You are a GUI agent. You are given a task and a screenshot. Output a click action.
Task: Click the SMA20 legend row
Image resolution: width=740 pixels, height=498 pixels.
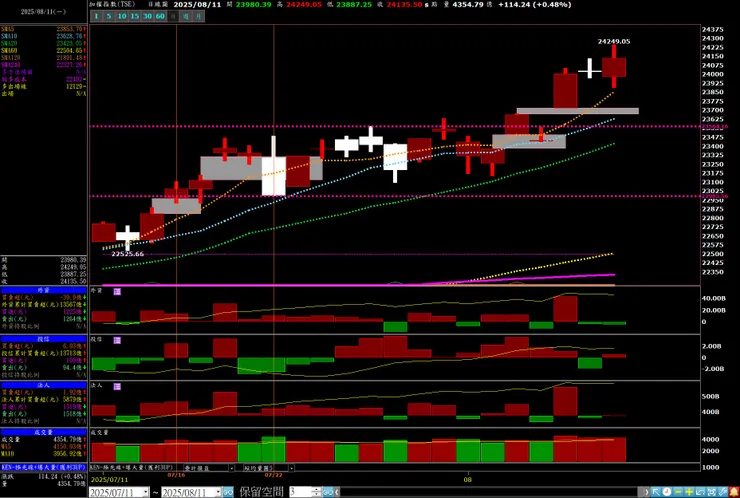43,43
